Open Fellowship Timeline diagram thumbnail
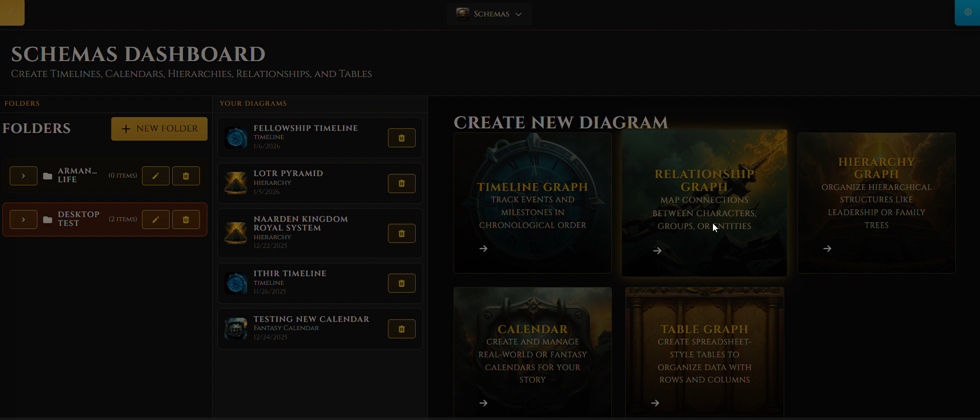 tap(236, 138)
